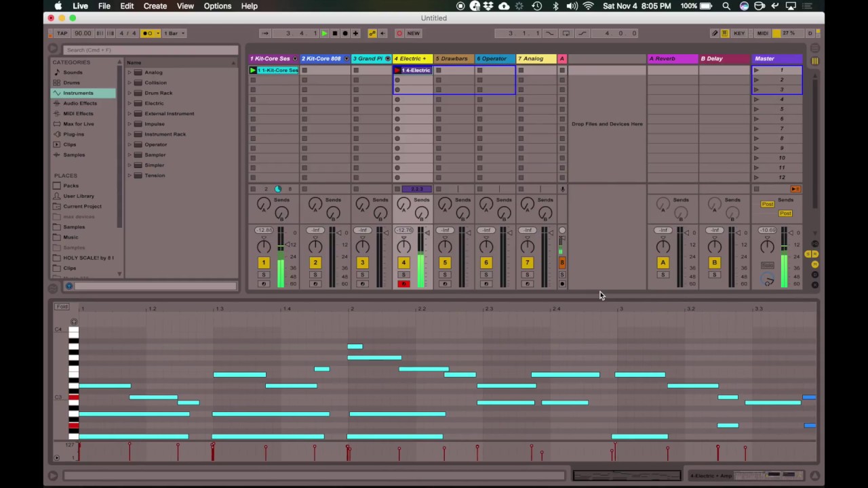This screenshot has width=868, height=488.
Task: Stop playback with the transport Stop button
Action: click(334, 33)
